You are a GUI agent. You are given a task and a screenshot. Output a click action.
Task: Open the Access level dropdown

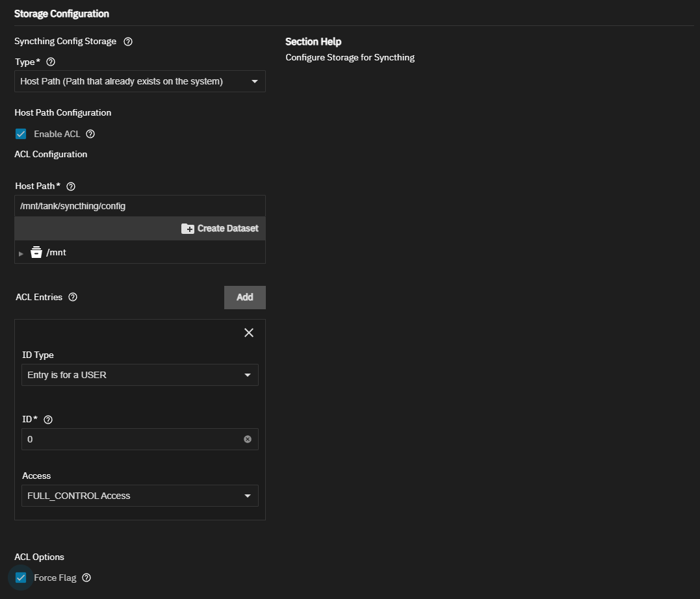tap(140, 496)
